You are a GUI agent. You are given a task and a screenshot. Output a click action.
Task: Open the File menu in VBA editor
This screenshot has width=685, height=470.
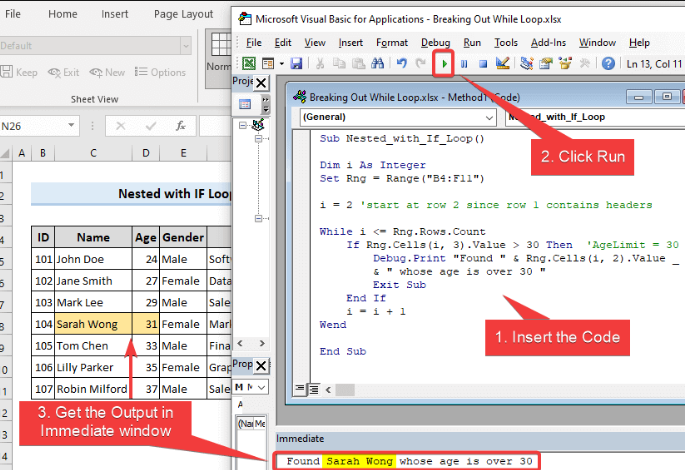click(254, 43)
